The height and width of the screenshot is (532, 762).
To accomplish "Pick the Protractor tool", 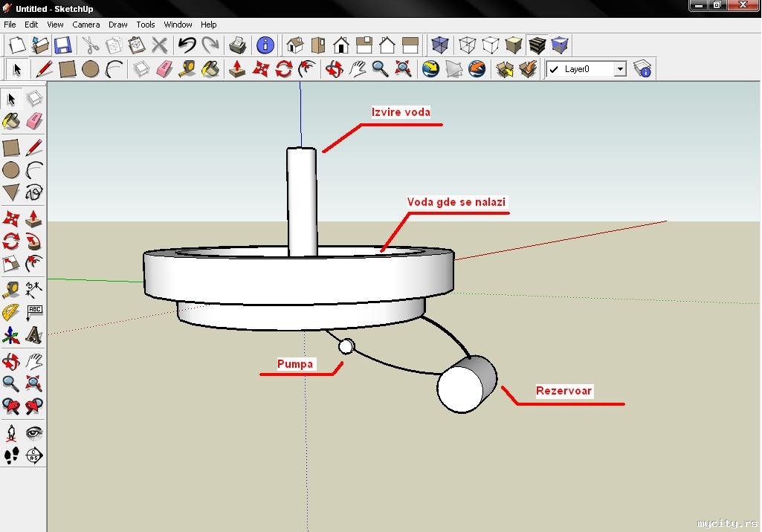I will point(11,312).
